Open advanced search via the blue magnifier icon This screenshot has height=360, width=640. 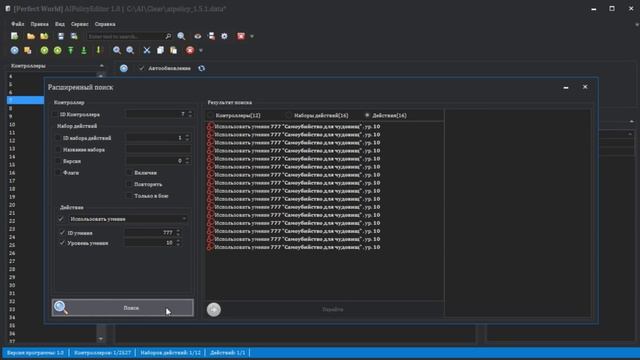[x=181, y=36]
